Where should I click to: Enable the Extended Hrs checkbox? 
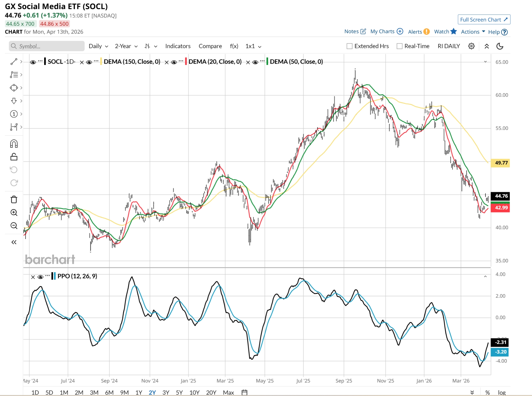point(350,46)
